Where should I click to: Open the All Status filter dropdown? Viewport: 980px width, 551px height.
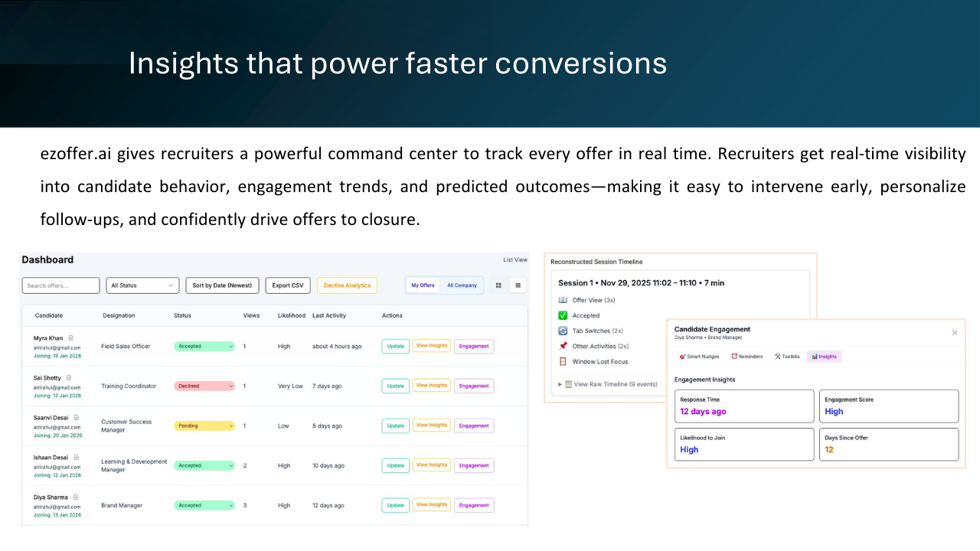[x=142, y=285]
